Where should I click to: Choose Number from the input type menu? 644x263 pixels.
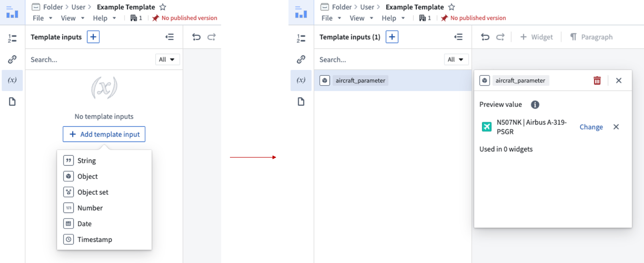coord(104,208)
